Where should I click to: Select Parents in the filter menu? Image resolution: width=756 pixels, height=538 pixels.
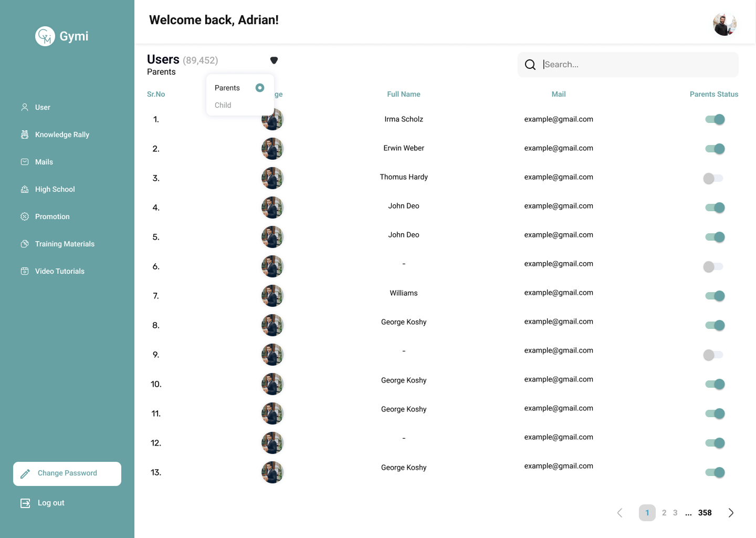point(227,88)
